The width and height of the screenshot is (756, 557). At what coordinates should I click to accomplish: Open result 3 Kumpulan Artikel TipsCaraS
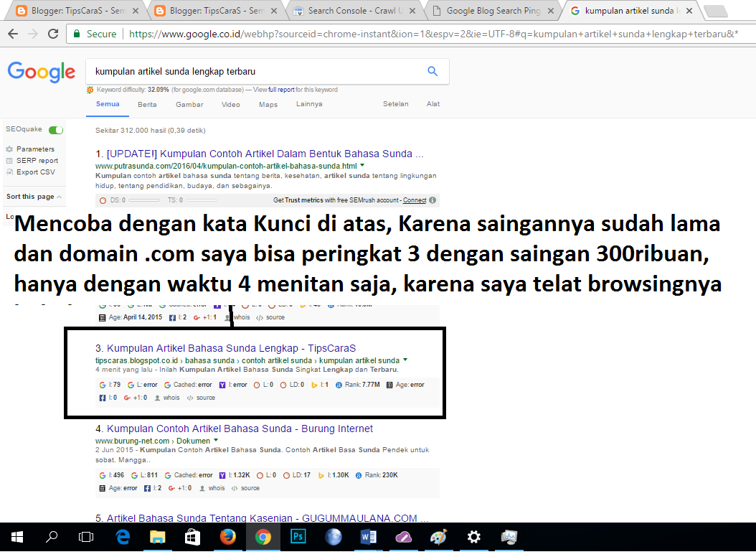(x=231, y=349)
